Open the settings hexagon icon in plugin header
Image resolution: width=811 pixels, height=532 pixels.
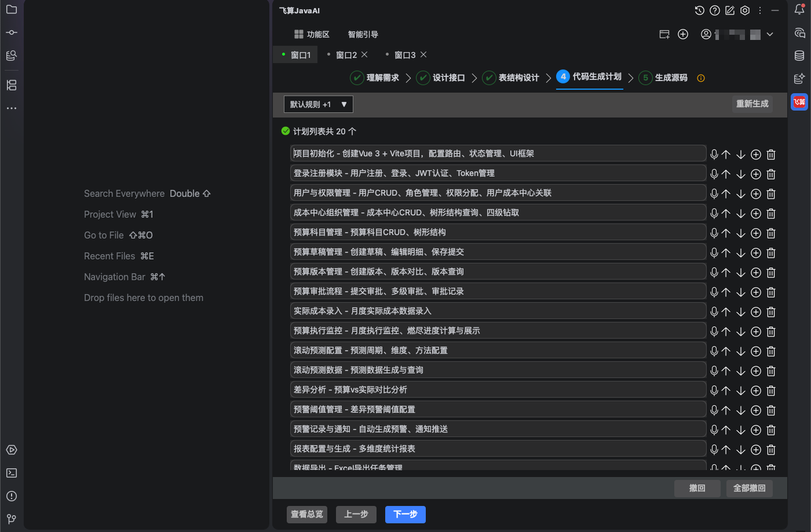click(x=745, y=10)
